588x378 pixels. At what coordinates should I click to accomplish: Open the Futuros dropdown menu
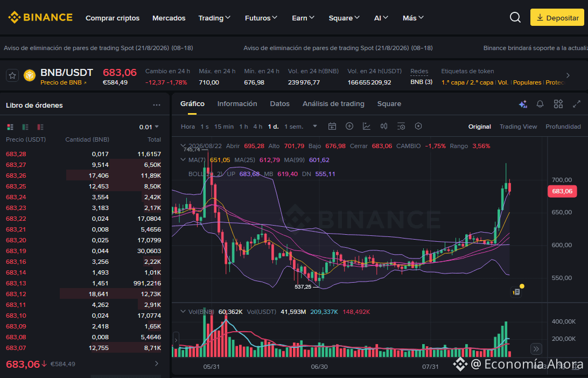(261, 18)
